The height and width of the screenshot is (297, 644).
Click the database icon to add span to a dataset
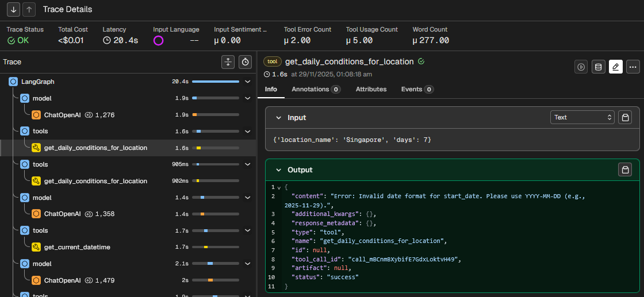tap(599, 67)
